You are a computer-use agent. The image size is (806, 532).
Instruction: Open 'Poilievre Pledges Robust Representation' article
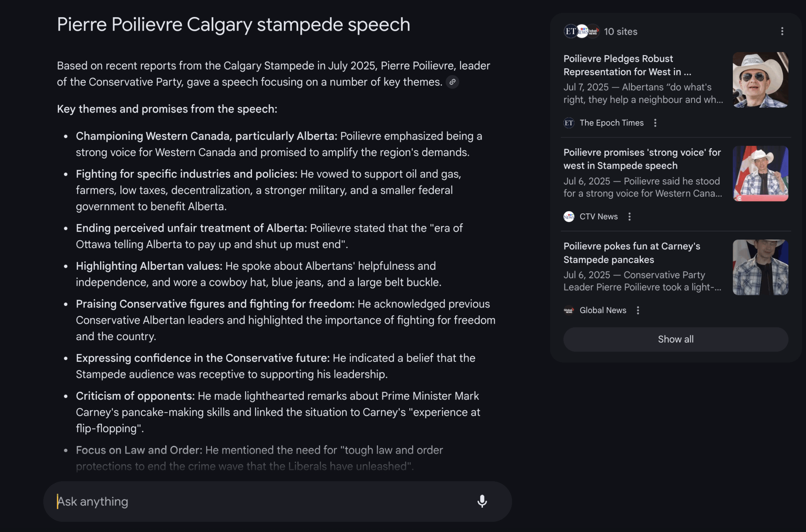click(627, 65)
